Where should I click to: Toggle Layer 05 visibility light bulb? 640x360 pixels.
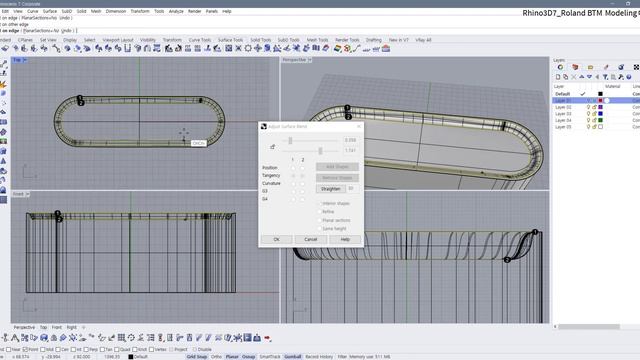(588, 127)
